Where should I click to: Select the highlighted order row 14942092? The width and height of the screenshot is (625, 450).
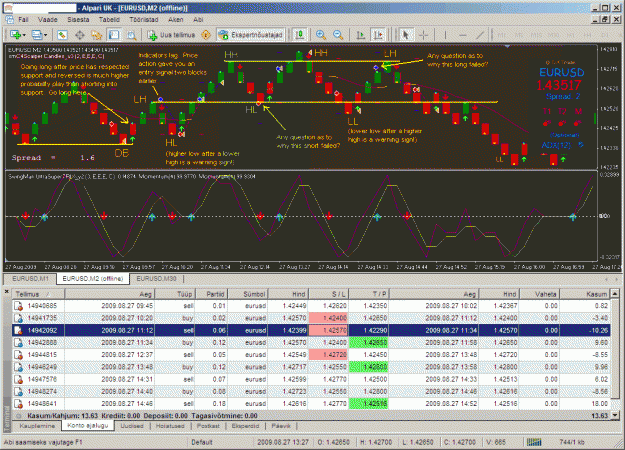pos(311,330)
